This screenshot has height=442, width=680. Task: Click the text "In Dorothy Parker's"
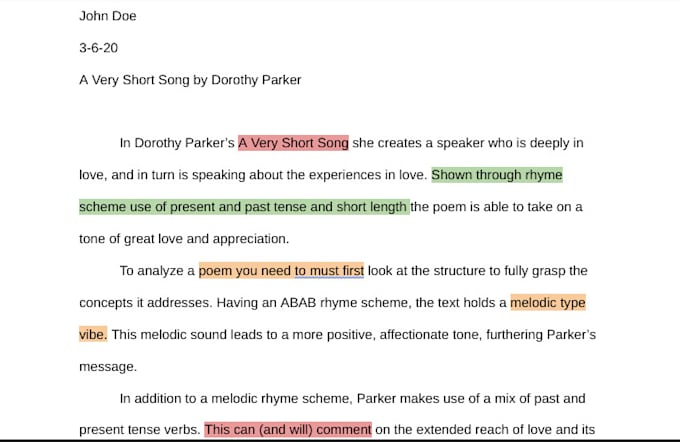(177, 143)
